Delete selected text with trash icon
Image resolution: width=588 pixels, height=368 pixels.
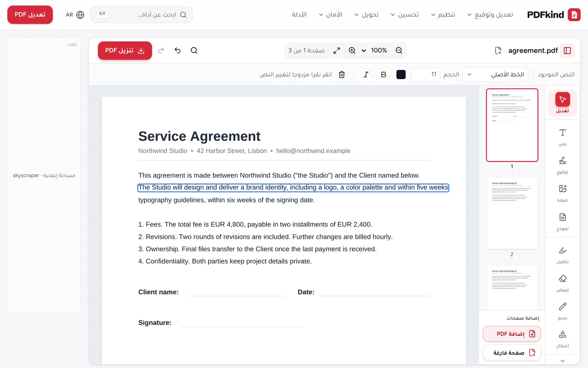coord(342,74)
